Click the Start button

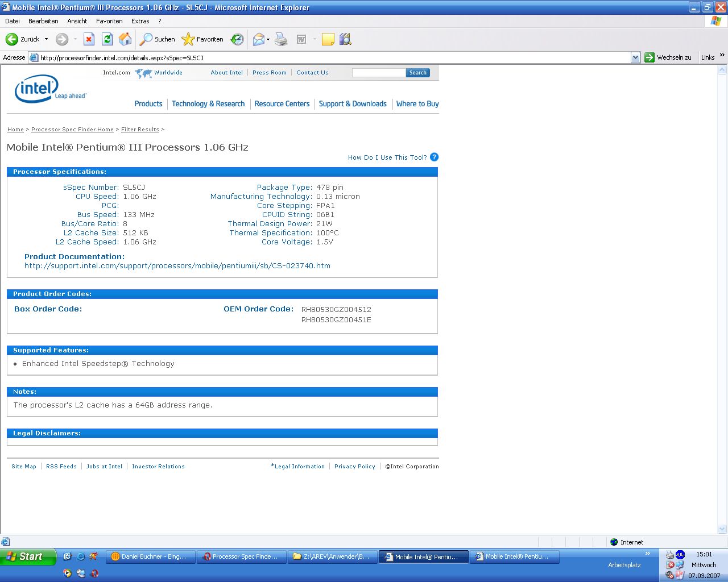(28, 556)
